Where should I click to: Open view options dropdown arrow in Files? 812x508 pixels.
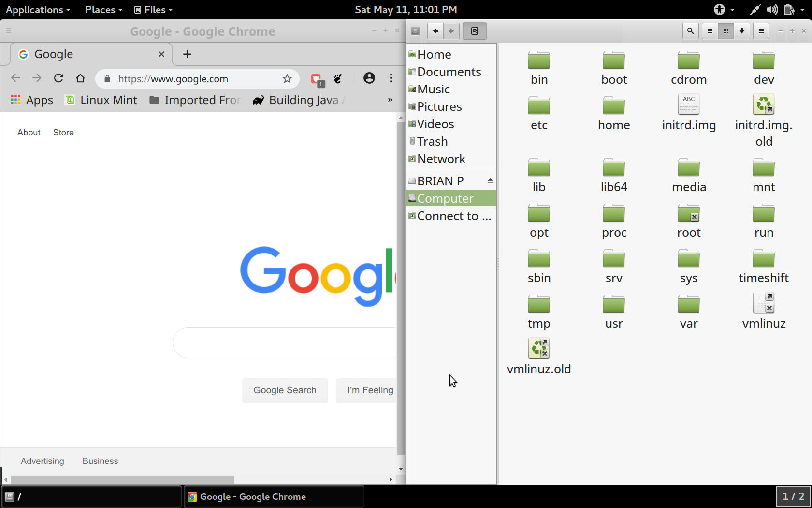[x=742, y=31]
